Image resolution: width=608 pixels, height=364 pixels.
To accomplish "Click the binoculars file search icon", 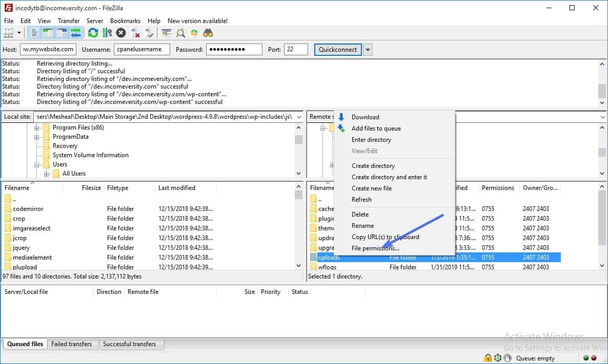I will point(208,33).
